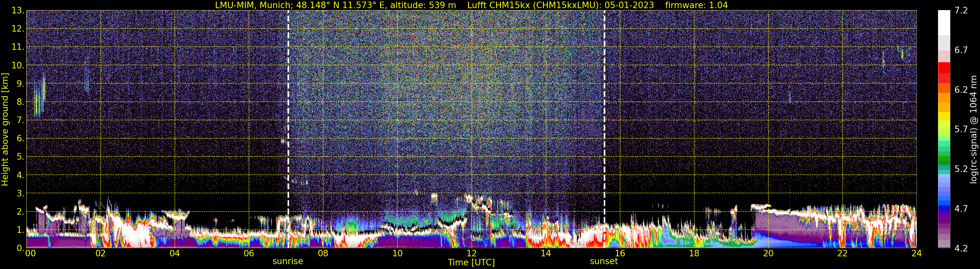980x269 pixels.
Task: Click the time tick label '08'
Action: coord(323,253)
